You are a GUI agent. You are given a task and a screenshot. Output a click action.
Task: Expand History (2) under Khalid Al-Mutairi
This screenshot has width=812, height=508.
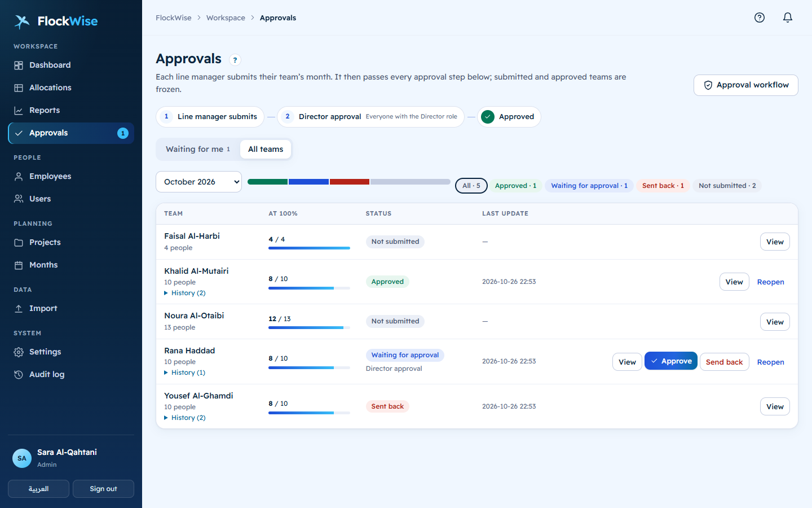[185, 293]
